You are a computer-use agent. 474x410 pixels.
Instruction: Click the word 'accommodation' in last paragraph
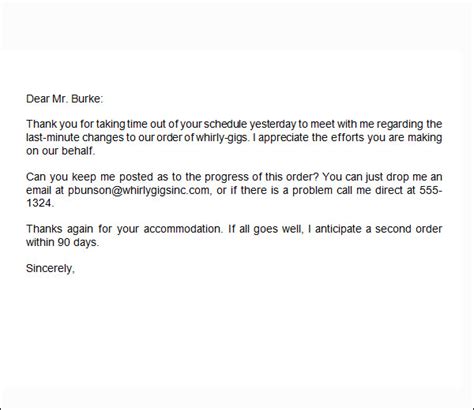click(182, 229)
